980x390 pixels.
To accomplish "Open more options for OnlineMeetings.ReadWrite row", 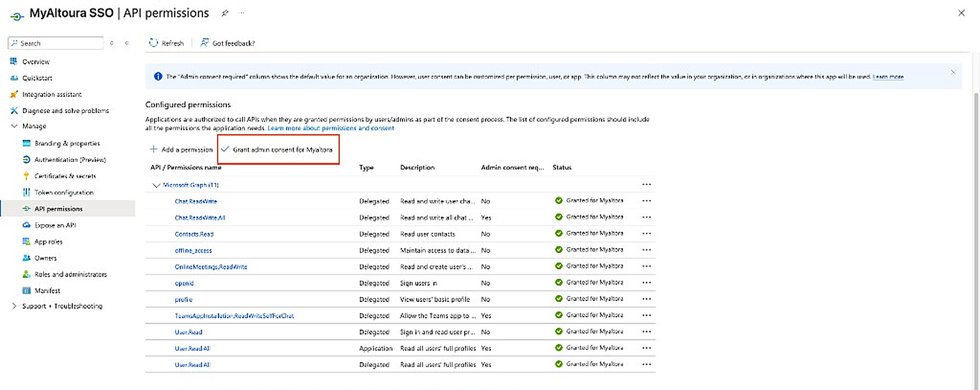I will (646, 266).
